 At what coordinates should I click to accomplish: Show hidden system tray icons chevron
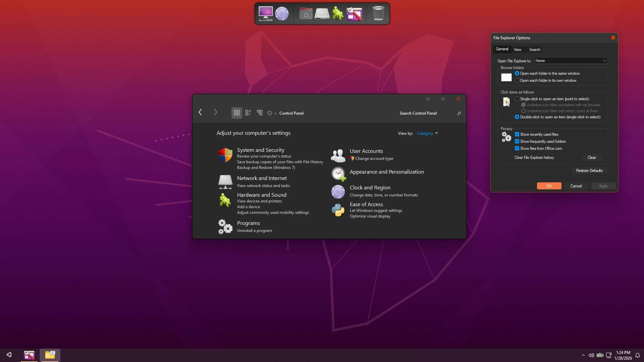(x=583, y=355)
